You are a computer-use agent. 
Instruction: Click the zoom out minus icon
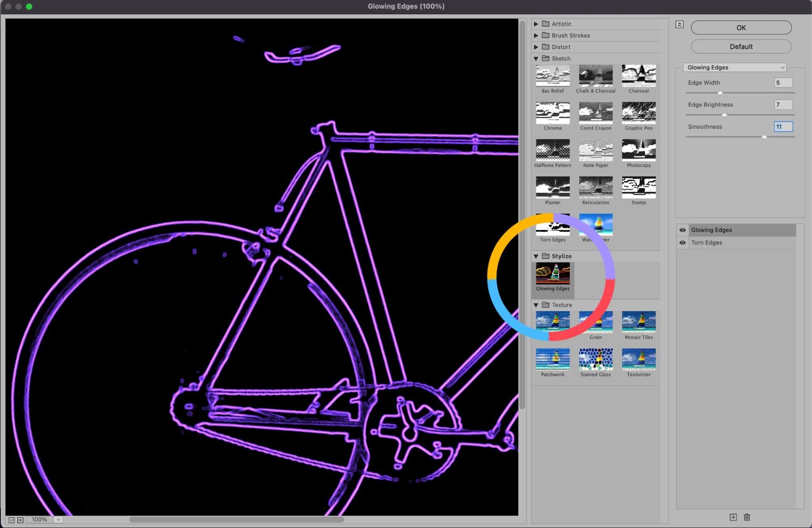11,520
